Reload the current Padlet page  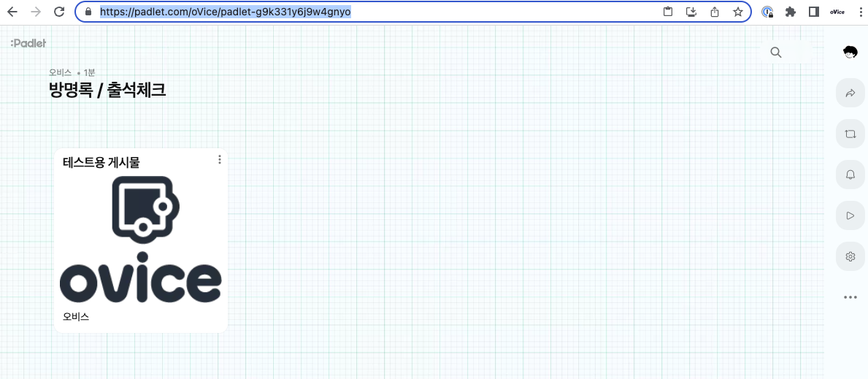[59, 12]
